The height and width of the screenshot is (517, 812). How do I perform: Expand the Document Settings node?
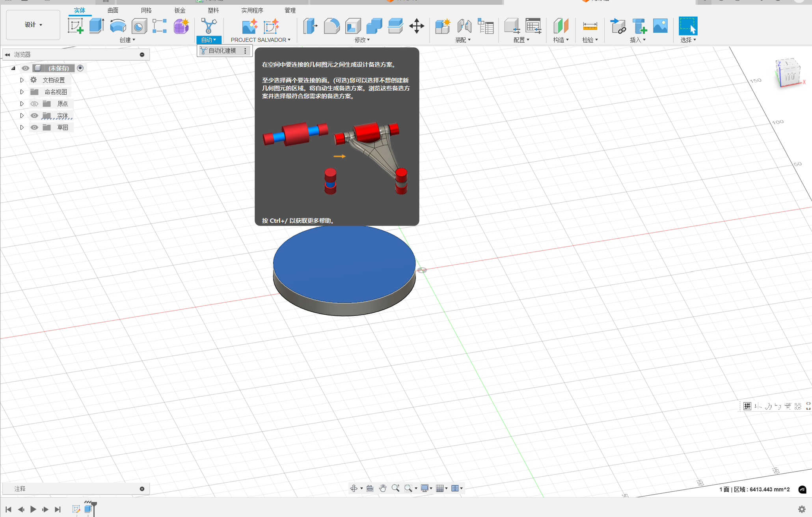(22, 80)
